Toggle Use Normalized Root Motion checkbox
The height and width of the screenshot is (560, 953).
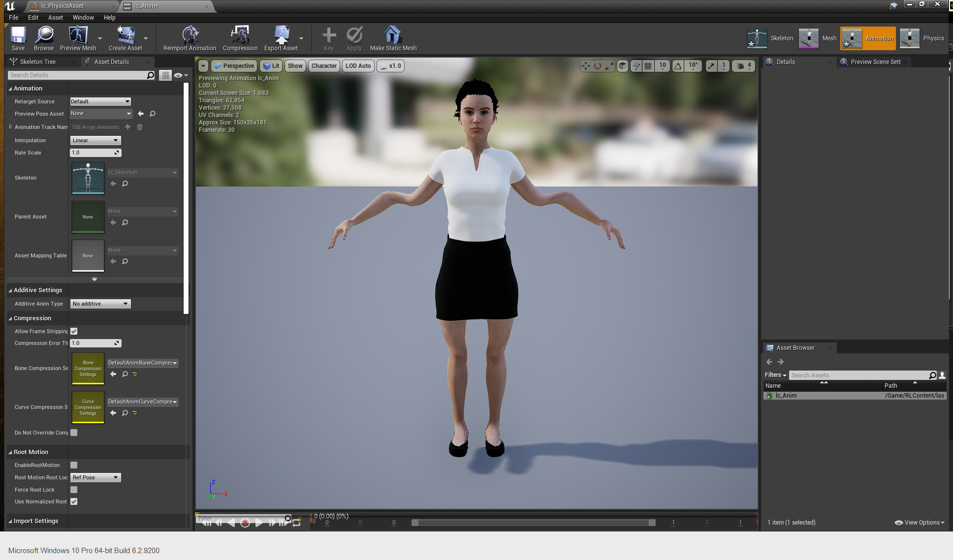click(x=74, y=501)
